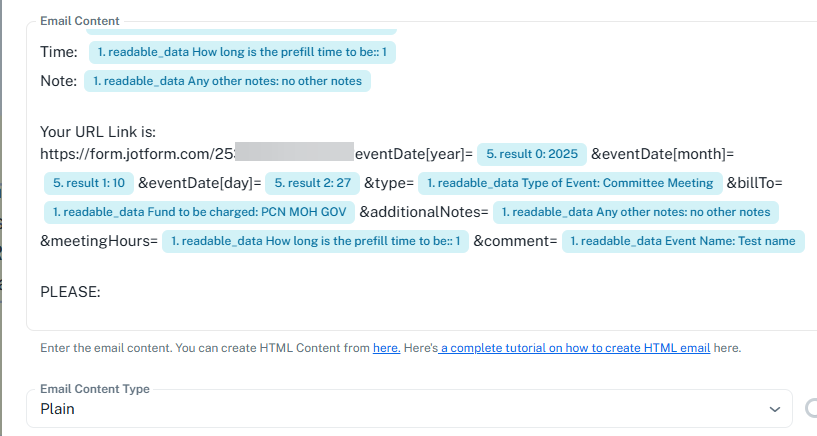817x436 pixels.
Task: Place cursor on the PLEASE: line
Action: pos(71,292)
